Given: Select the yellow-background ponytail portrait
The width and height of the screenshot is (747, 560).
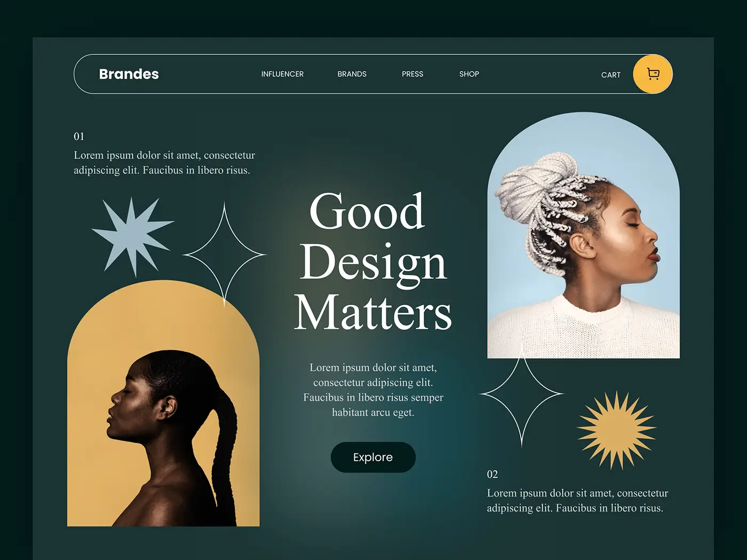Looking at the screenshot, I should point(163,416).
